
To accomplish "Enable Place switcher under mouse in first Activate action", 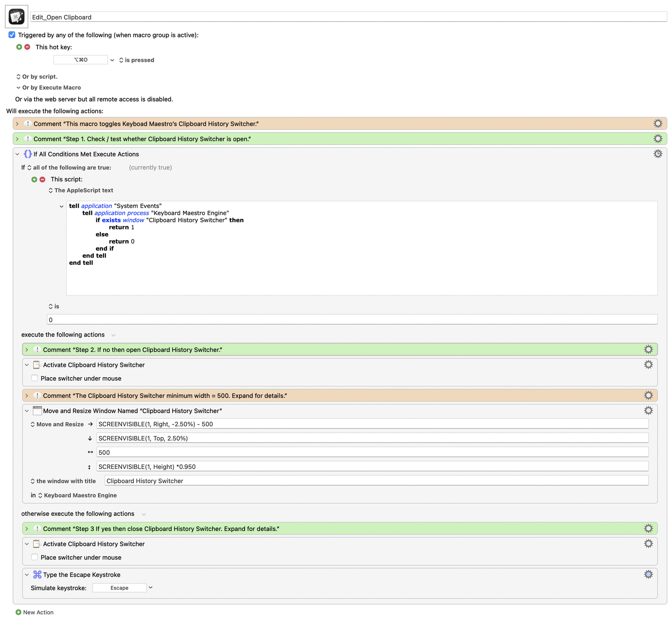I will tap(35, 378).
